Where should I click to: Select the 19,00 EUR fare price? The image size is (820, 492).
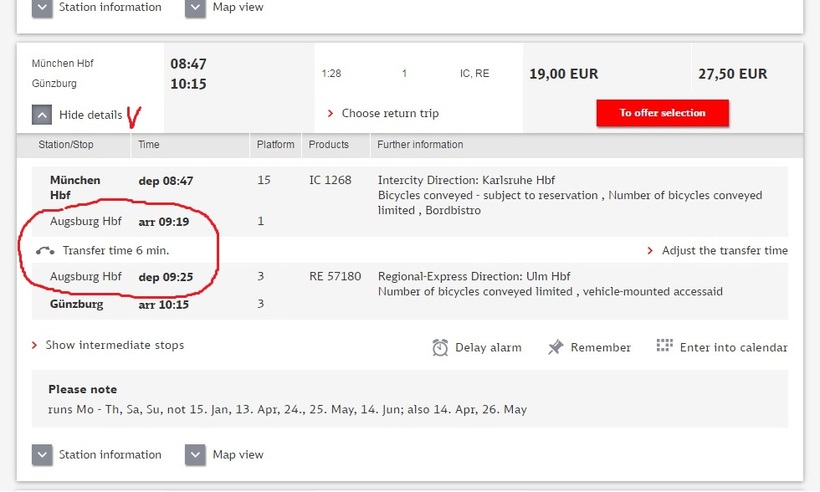563,74
